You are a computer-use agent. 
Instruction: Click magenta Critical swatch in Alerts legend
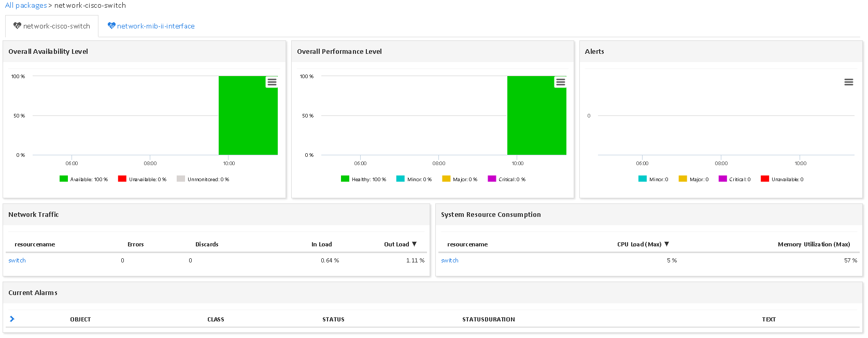click(x=722, y=179)
